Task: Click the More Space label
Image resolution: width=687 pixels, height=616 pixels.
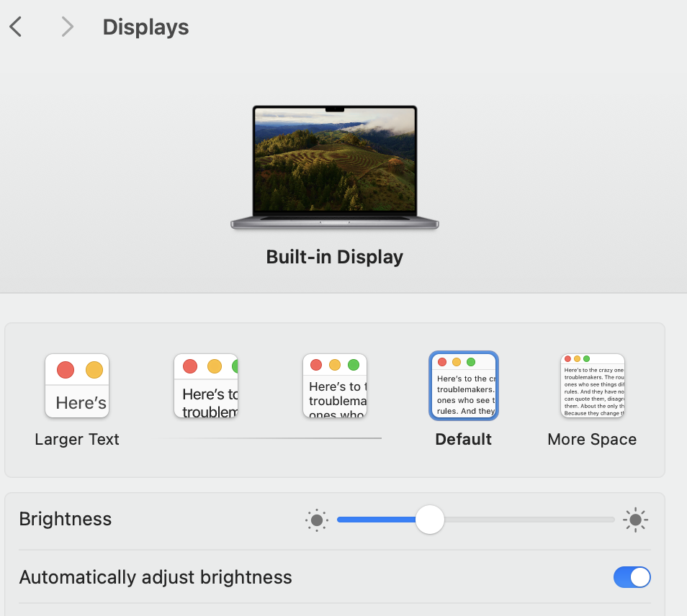Action: (592, 439)
